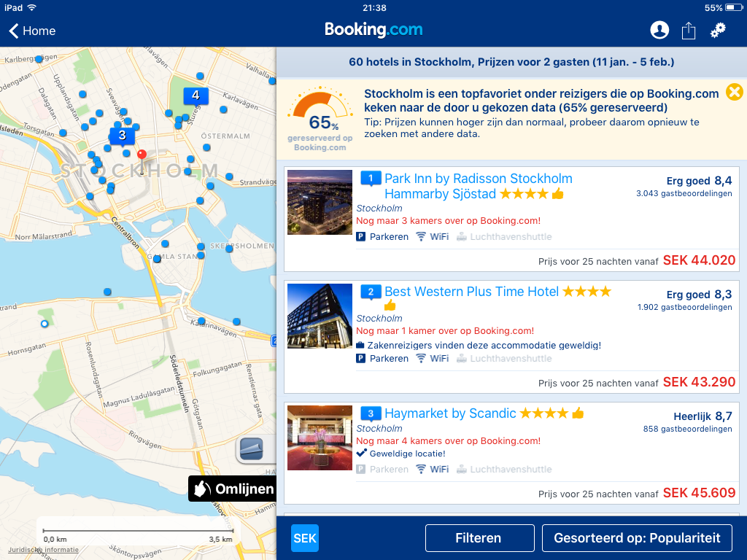The width and height of the screenshot is (747, 560).
Task: Tap Parkeren icon on Park Inn card
Action: point(360,237)
